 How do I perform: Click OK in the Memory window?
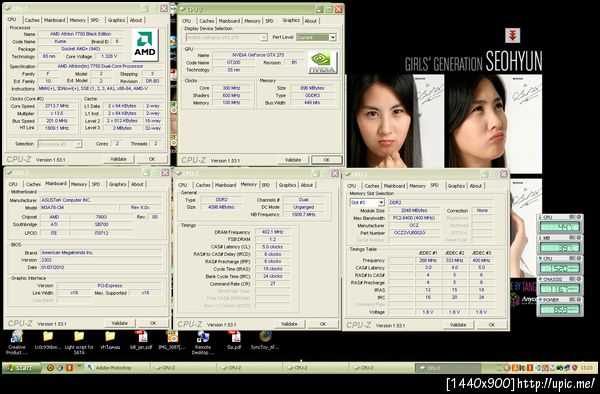point(323,324)
